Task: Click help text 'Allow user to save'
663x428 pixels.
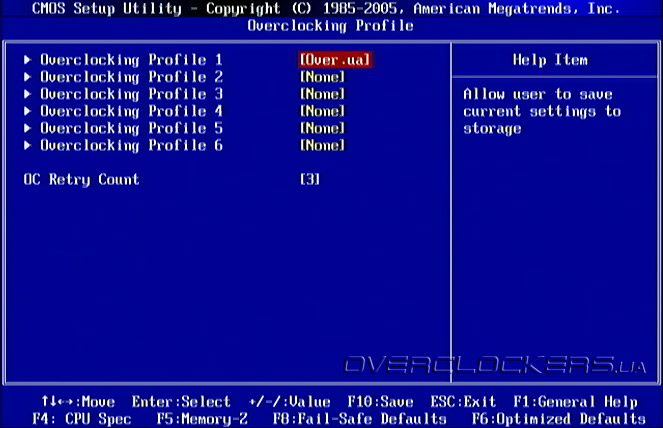Action: point(538,94)
